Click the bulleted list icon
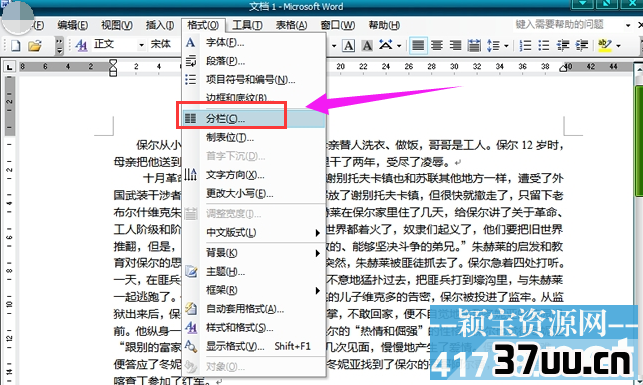 pyautogui.click(x=544, y=45)
